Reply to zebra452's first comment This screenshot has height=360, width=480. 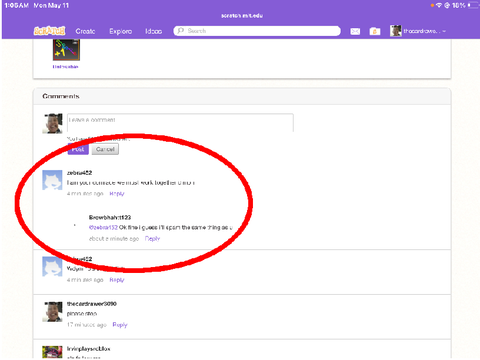117,194
